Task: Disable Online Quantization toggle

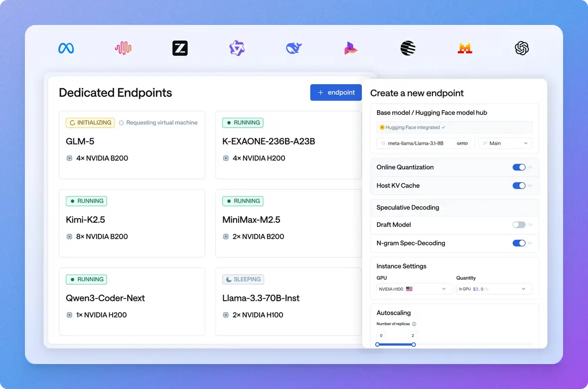Action: (x=519, y=167)
